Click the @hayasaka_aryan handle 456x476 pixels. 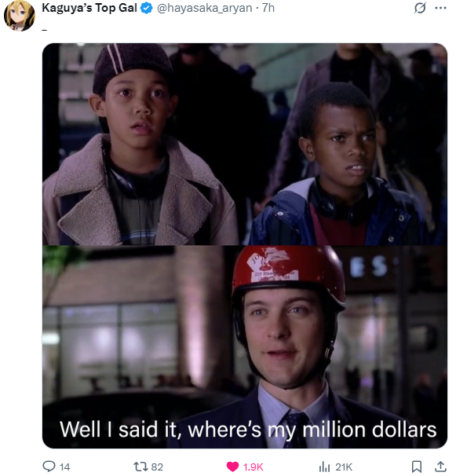(205, 8)
